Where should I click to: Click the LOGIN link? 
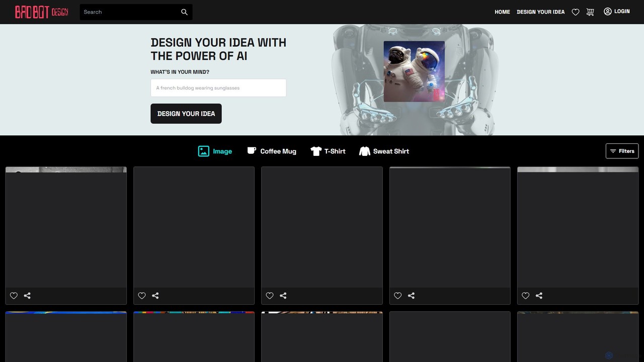[x=622, y=12]
